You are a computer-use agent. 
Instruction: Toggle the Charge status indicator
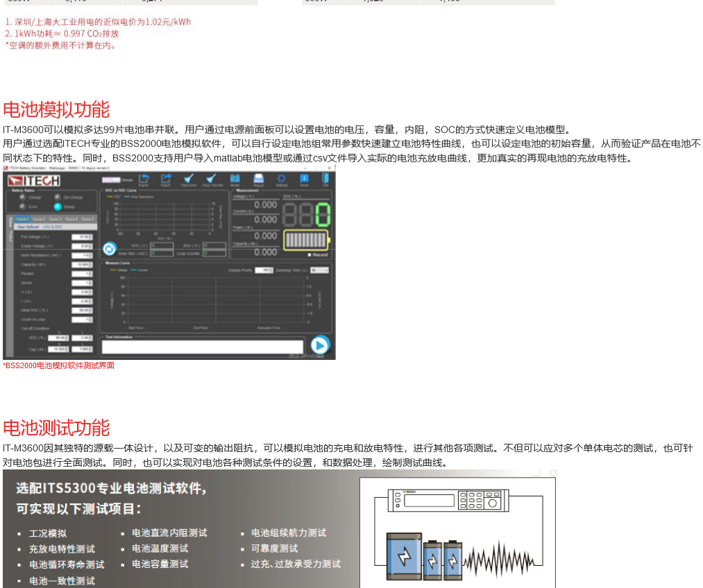tap(23, 197)
